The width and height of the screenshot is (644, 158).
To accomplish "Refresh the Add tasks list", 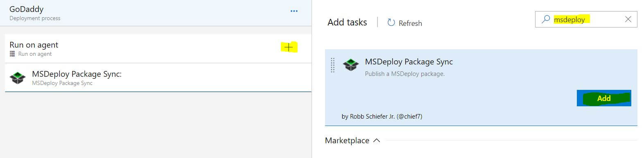I will pyautogui.click(x=404, y=23).
